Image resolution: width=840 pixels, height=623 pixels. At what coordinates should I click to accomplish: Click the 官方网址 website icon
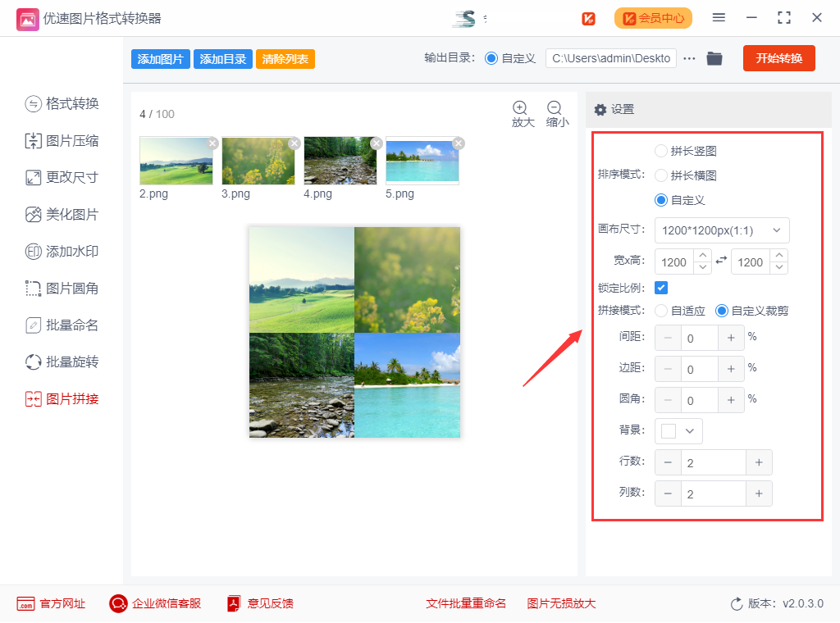pos(25,603)
